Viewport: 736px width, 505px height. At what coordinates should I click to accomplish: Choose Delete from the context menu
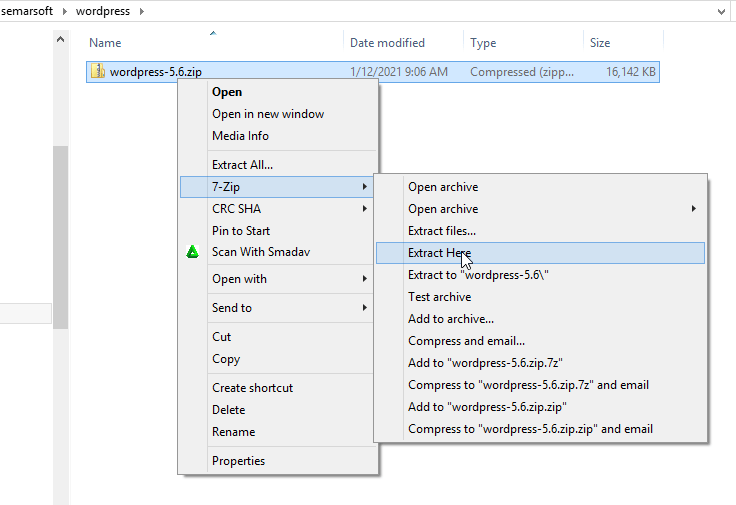coord(278,410)
